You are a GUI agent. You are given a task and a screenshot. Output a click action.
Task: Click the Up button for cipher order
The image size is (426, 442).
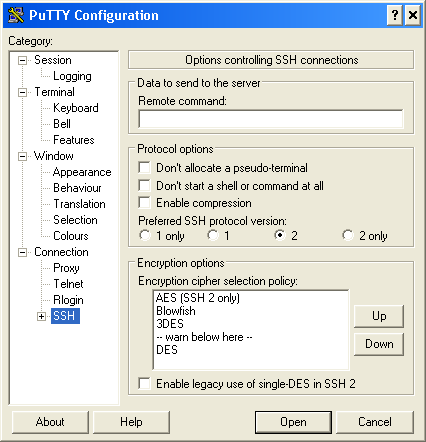tap(379, 316)
